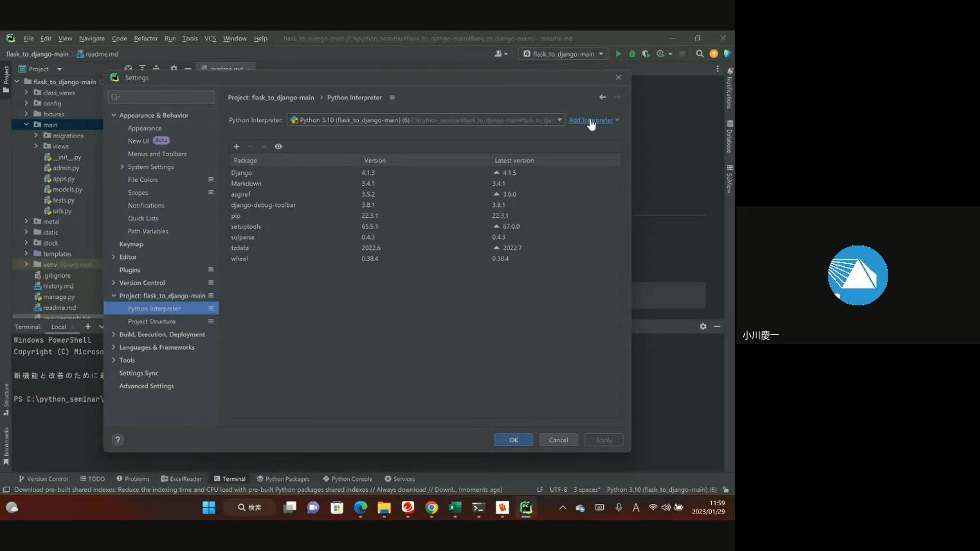Open terminal settings gear icon

(x=703, y=326)
